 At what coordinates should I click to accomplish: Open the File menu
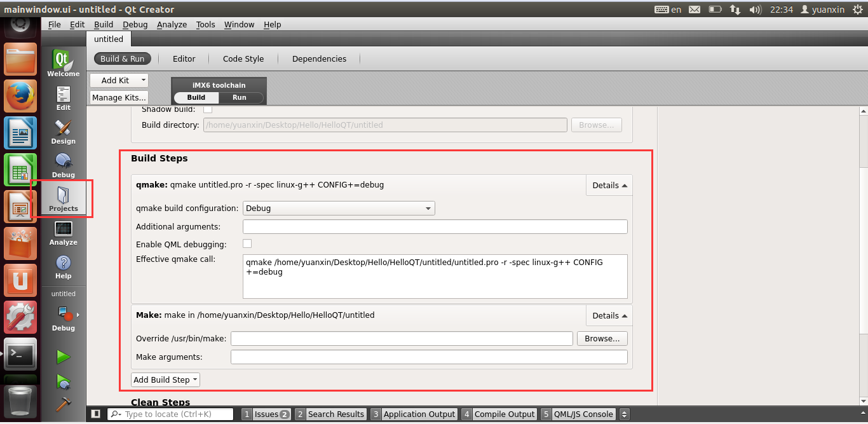(55, 24)
